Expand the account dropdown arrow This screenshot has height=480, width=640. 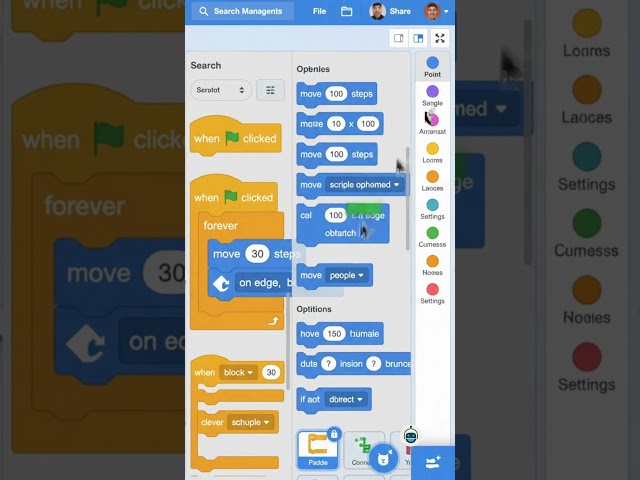[x=446, y=11]
